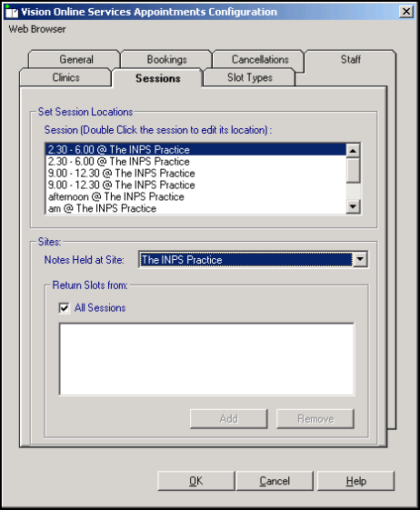This screenshot has height=510, width=420.
Task: Select the am @ The INPS Practice session
Action: coord(102,208)
